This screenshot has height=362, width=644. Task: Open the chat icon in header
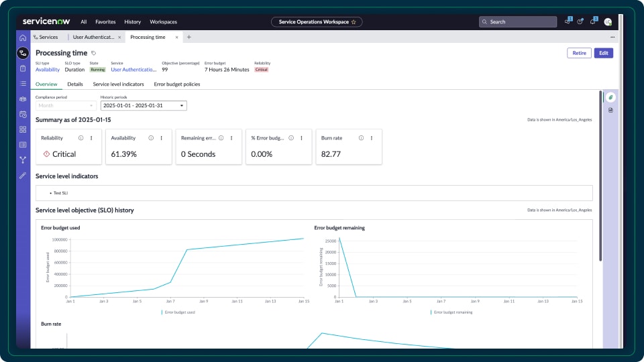click(x=568, y=21)
